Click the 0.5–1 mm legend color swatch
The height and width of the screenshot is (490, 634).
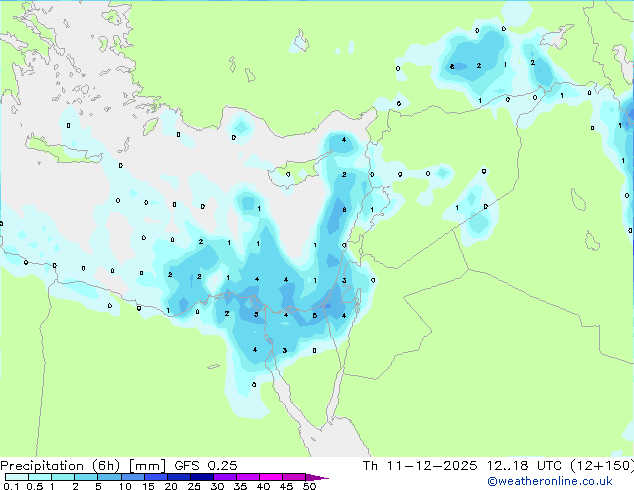pyautogui.click(x=40, y=477)
